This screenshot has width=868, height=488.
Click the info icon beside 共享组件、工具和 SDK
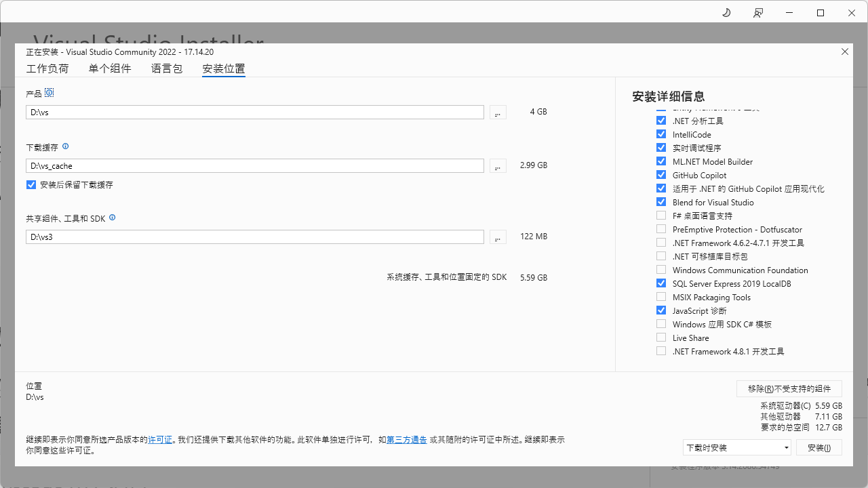(112, 218)
